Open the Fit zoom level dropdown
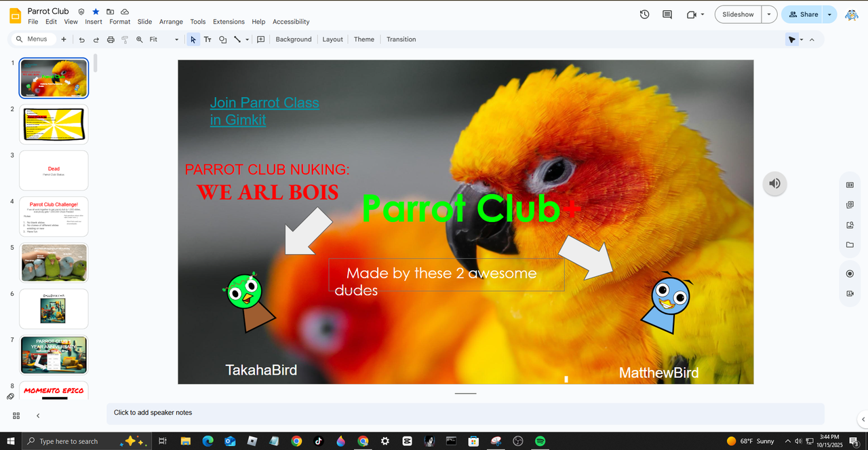Image resolution: width=868 pixels, height=450 pixels. pos(164,39)
